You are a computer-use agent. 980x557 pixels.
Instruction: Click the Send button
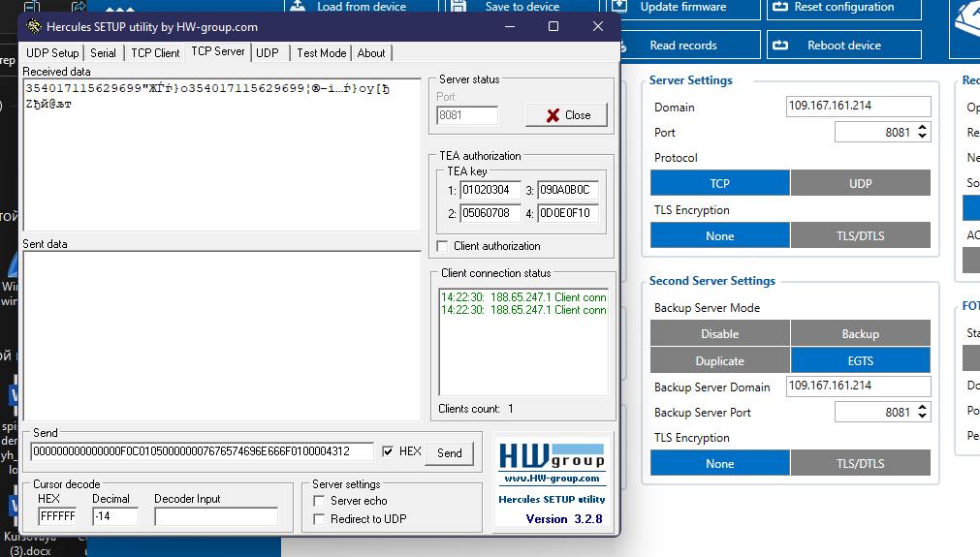pos(450,452)
